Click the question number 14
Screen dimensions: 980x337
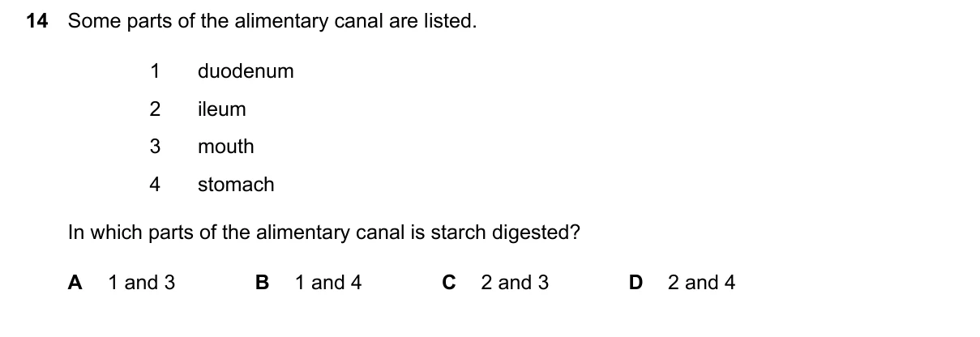(37, 22)
